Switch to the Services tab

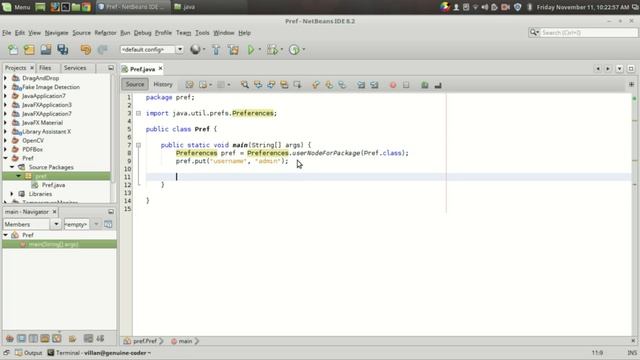point(75,68)
